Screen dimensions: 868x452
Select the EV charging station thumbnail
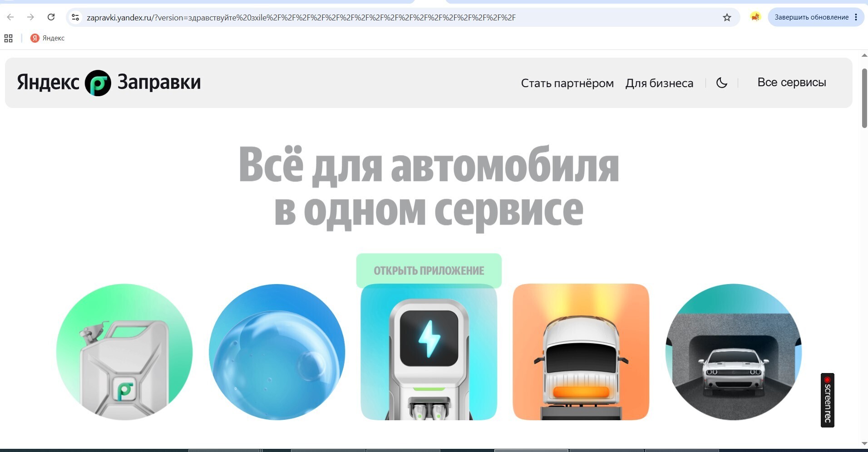429,352
